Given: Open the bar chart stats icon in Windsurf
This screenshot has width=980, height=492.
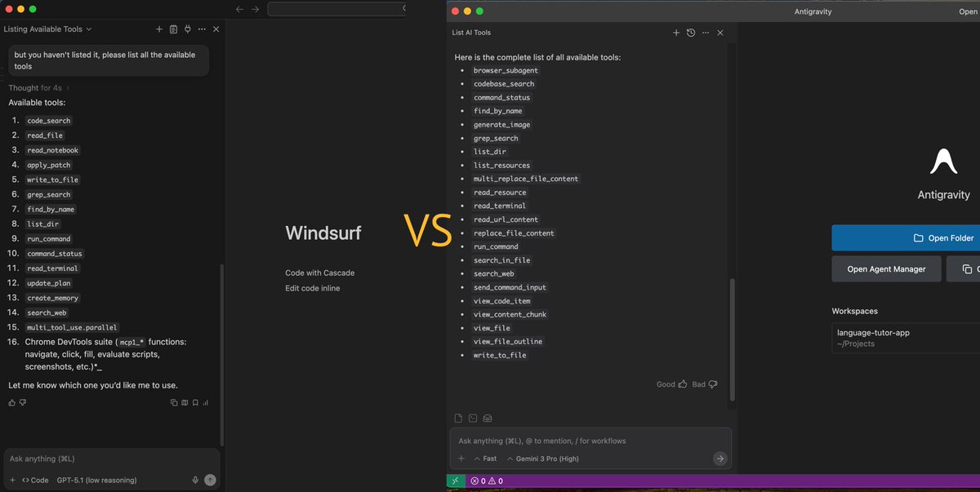Looking at the screenshot, I should tap(206, 402).
